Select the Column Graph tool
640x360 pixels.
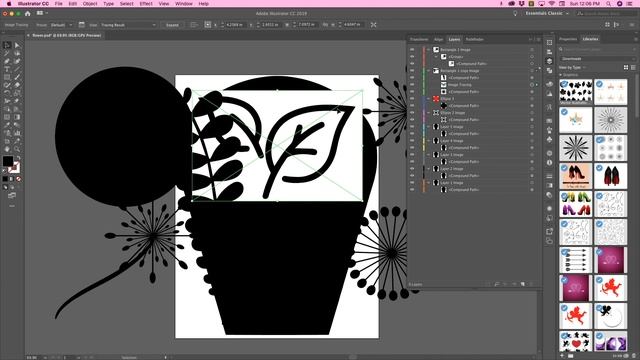pyautogui.click(x=17, y=133)
